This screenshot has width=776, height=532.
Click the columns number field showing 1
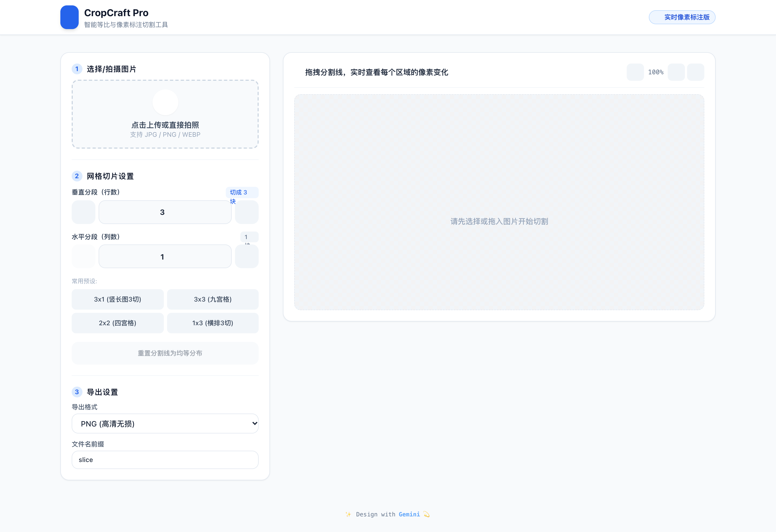[165, 257]
